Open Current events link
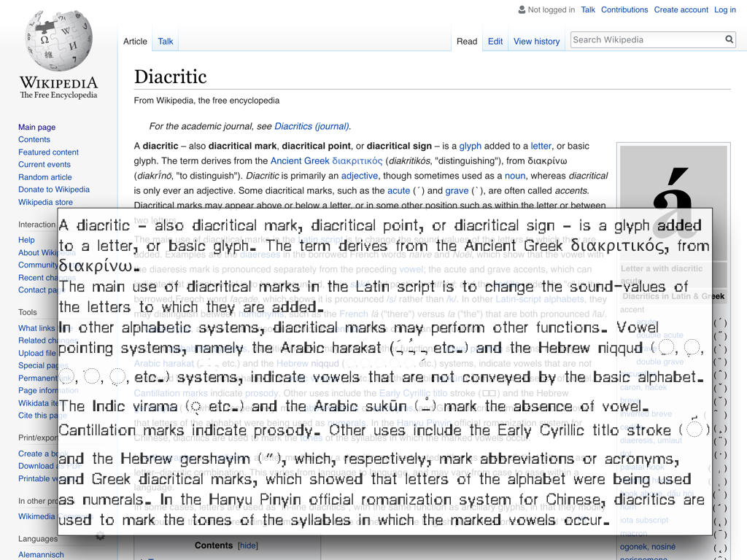This screenshot has height=560, width=747. 44,164
